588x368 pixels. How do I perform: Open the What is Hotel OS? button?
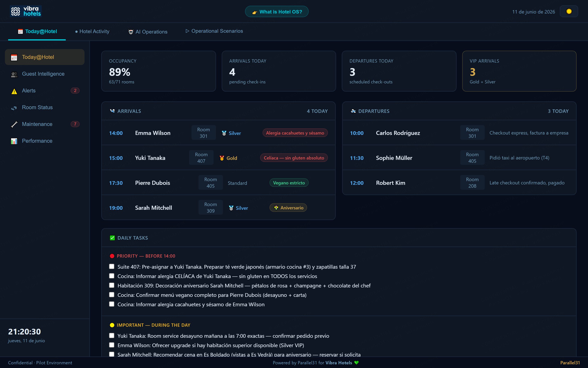pos(277,12)
